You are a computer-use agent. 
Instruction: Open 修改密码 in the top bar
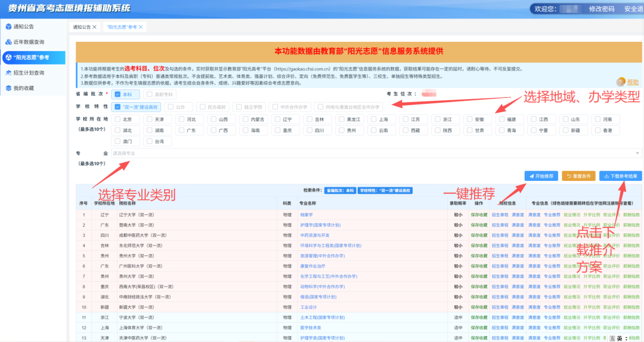point(601,9)
